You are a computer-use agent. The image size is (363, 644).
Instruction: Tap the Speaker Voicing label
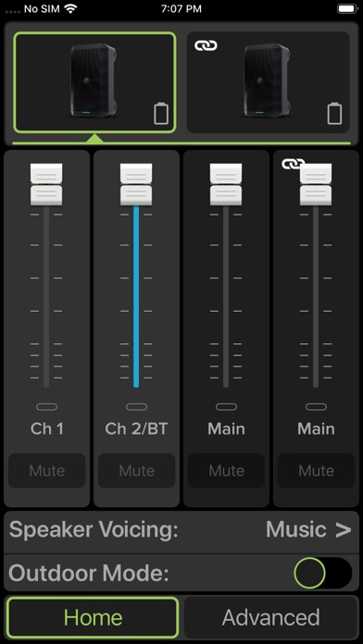point(94,530)
